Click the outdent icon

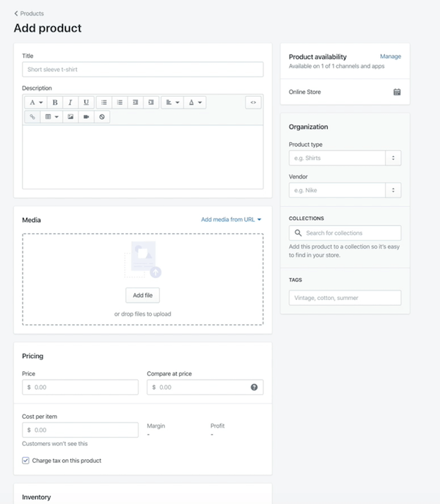click(136, 103)
